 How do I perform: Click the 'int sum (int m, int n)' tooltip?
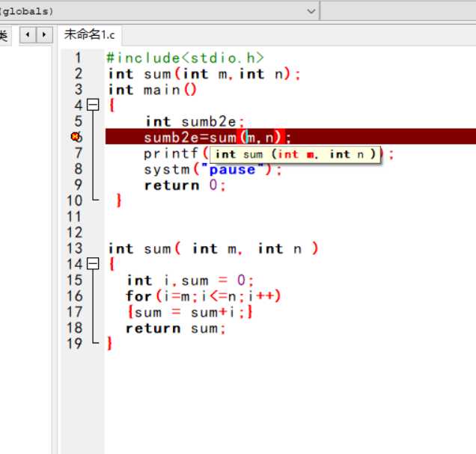point(295,154)
